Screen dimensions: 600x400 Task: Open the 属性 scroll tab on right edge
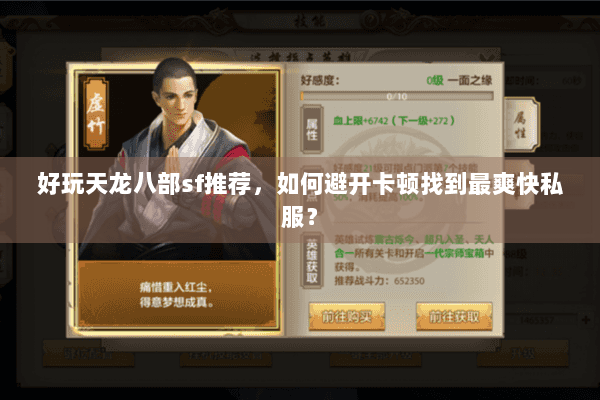521,124
